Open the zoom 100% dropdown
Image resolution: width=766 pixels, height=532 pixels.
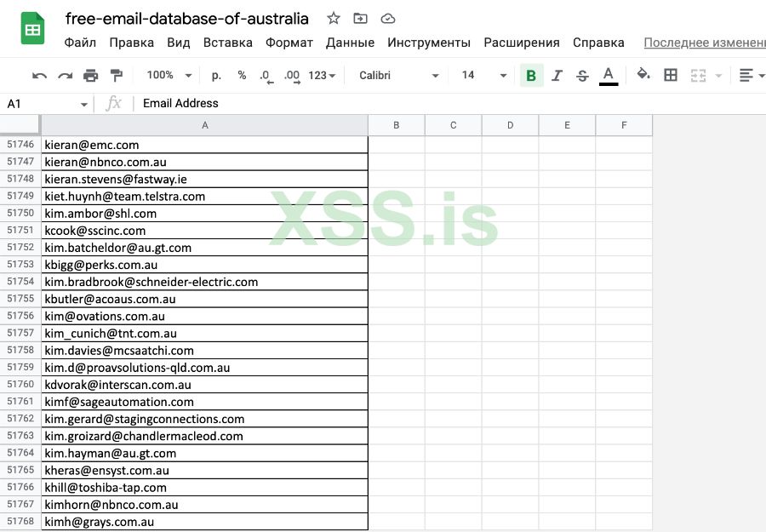[169, 75]
